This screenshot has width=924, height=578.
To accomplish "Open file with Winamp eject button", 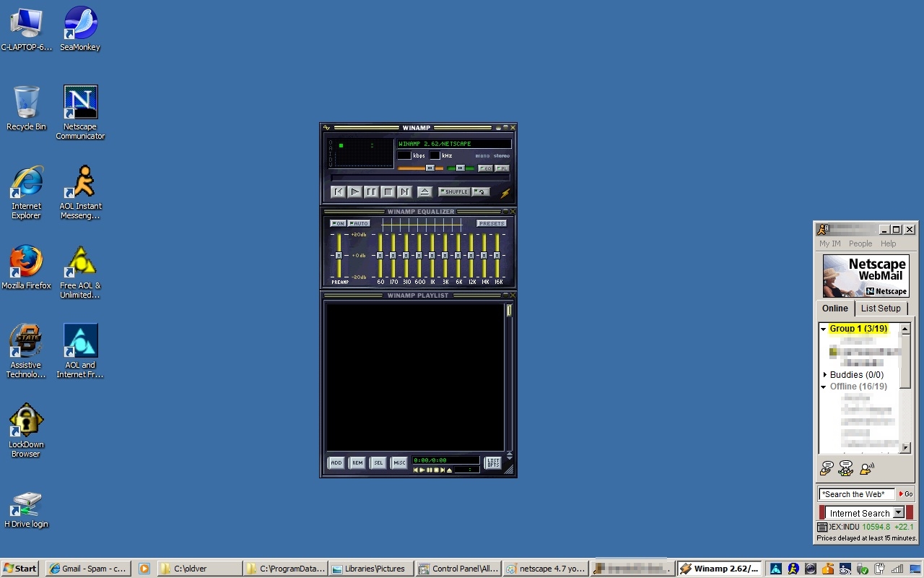I will pos(424,191).
